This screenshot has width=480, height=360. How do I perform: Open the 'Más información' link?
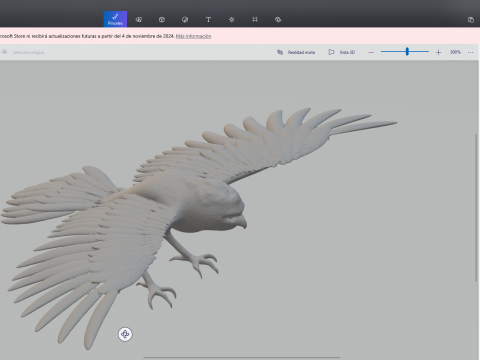pyautogui.click(x=193, y=36)
